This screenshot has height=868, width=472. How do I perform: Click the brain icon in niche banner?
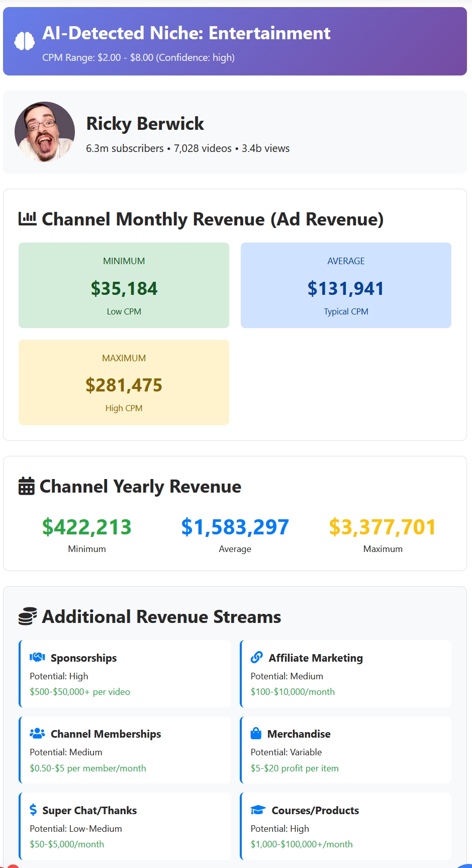click(x=24, y=41)
